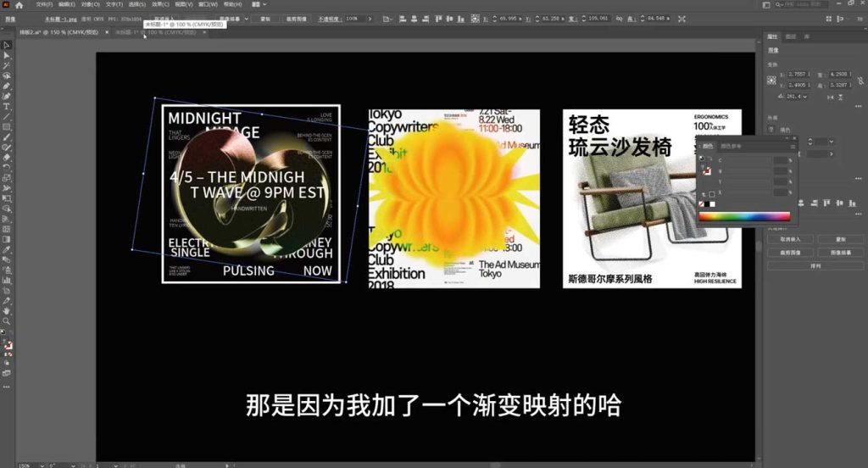Expand the opacity arrow in control bar

coord(370,19)
